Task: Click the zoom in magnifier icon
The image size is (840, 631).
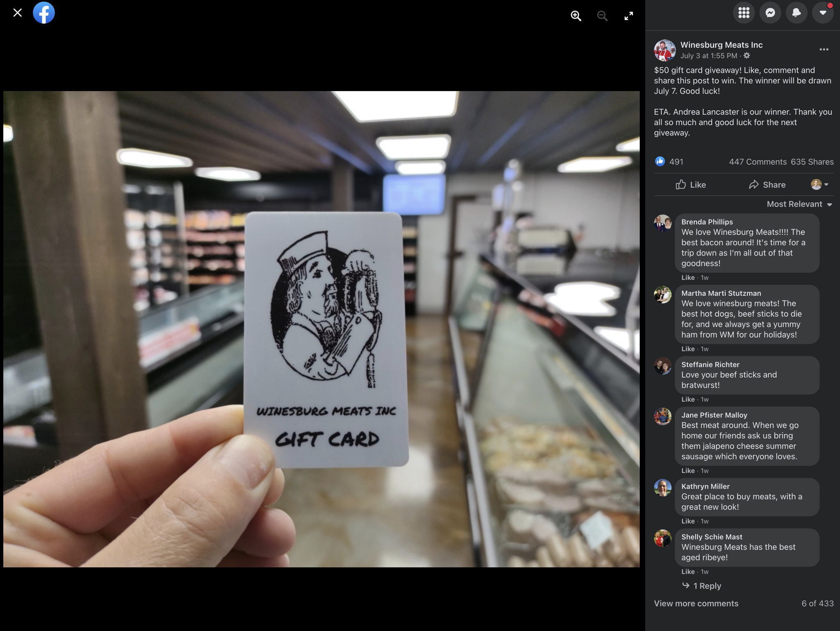Action: [576, 15]
